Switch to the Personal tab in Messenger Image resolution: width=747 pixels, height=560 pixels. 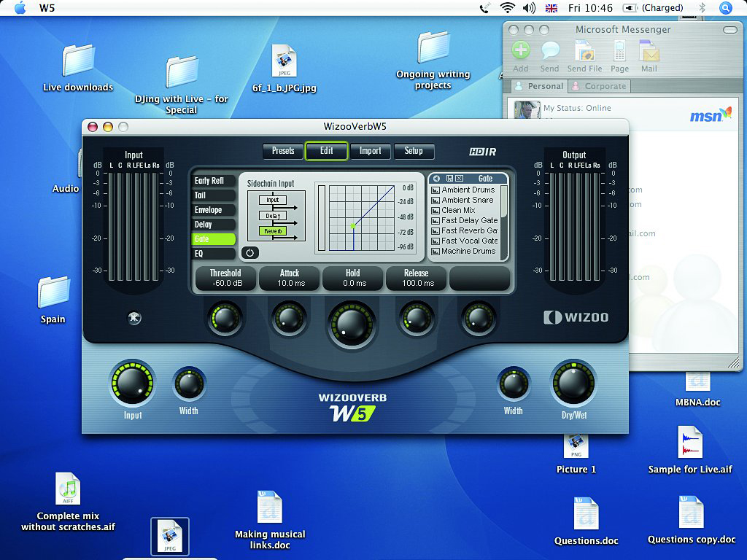538,86
